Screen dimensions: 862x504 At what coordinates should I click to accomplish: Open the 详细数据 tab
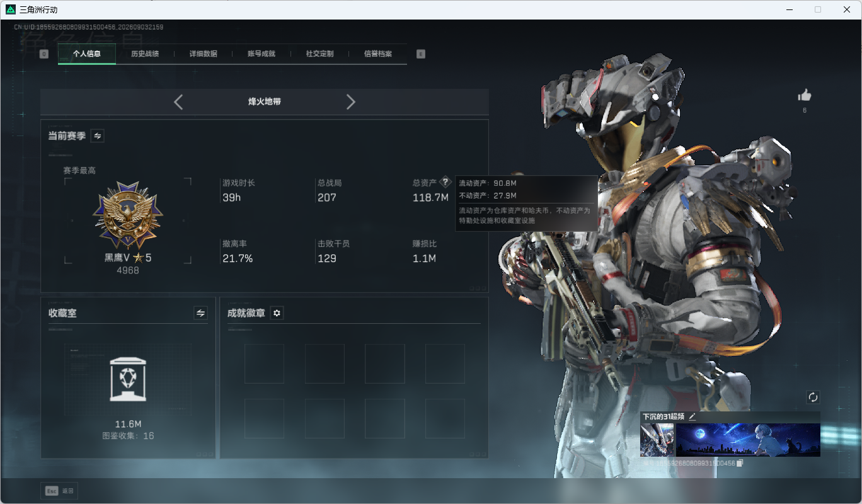[x=204, y=54]
